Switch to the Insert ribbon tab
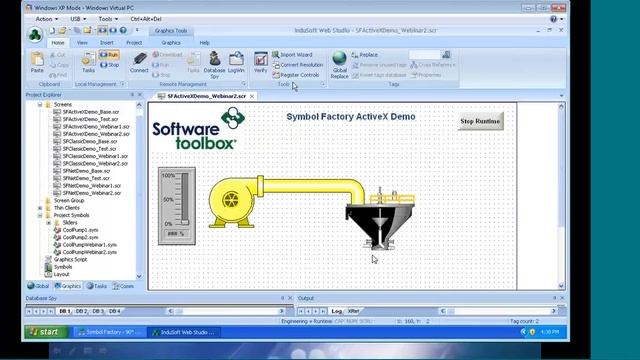 pos(107,42)
